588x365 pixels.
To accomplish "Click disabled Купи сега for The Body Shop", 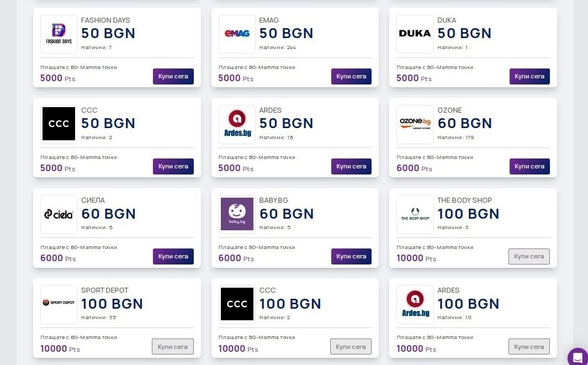I will 529,256.
